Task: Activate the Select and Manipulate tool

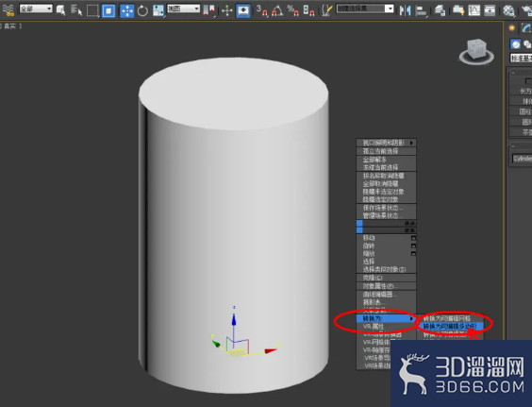Action: pyautogui.click(x=227, y=10)
